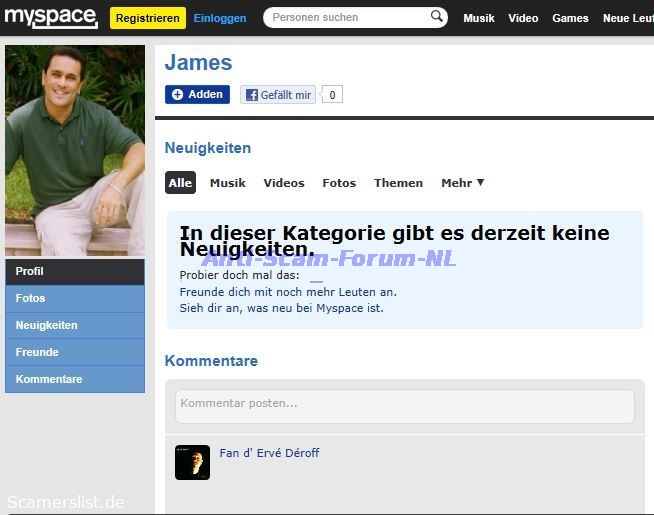Click commenter avatar of Fan d' Ervé Déroff
This screenshot has width=654, height=515.
tap(192, 462)
